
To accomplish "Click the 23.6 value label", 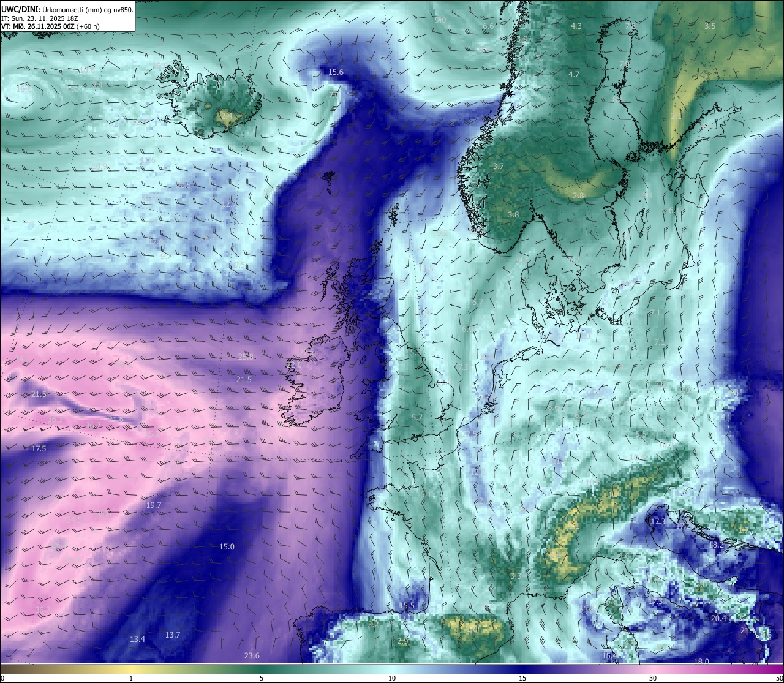I will (252, 656).
